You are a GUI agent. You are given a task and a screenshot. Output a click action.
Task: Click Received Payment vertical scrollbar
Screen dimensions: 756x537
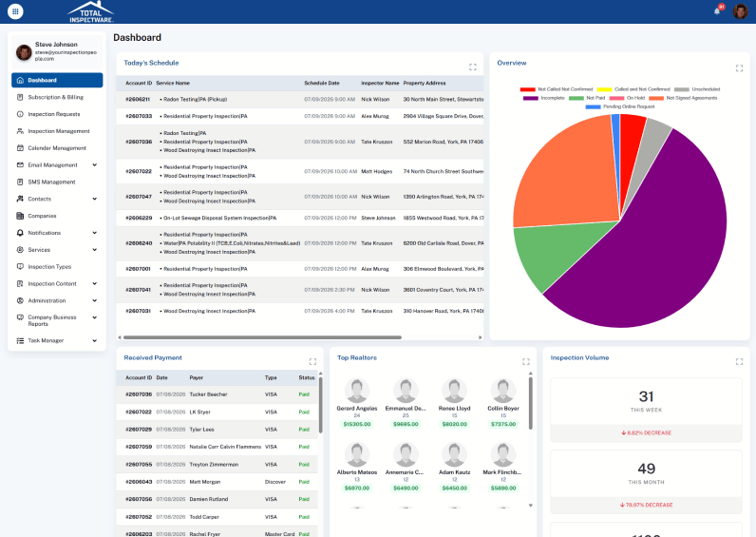[x=320, y=405]
